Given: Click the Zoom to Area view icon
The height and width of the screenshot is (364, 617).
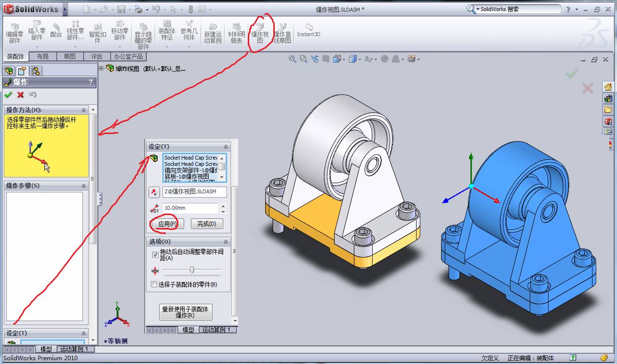Looking at the screenshot, I should pyautogui.click(x=303, y=59).
